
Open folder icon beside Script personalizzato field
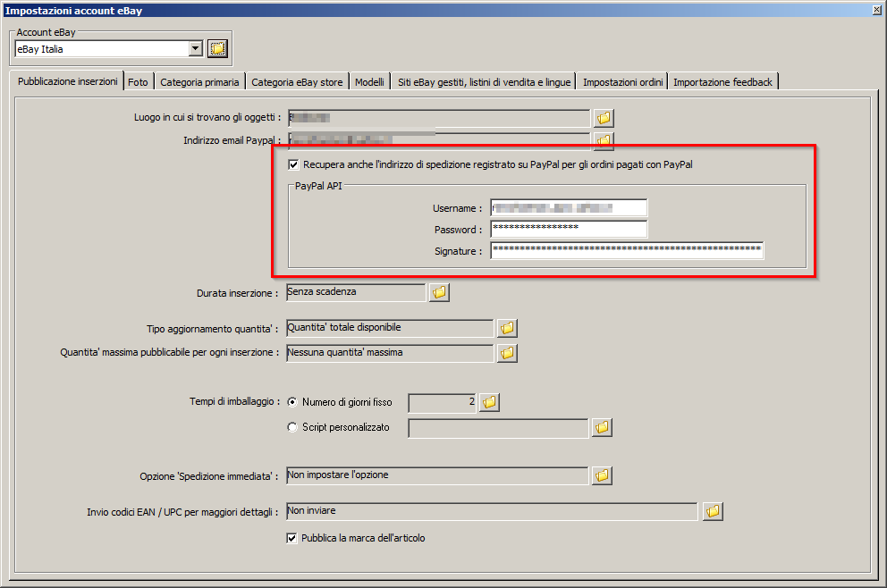[x=602, y=427]
